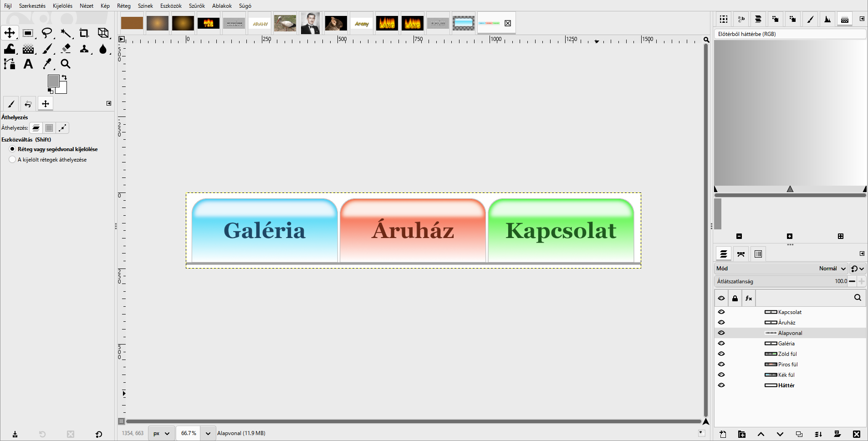Delete layer using X button
Image resolution: width=868 pixels, height=441 pixels.
(x=857, y=434)
